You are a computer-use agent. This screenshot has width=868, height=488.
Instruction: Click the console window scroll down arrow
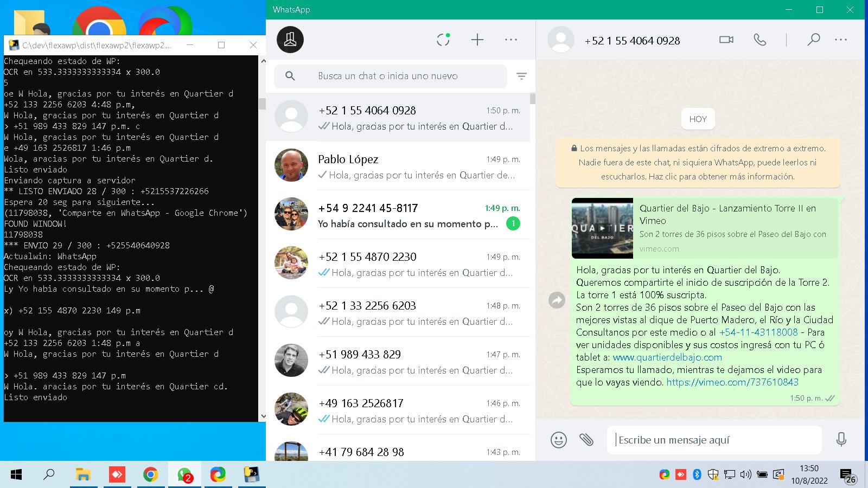click(263, 416)
